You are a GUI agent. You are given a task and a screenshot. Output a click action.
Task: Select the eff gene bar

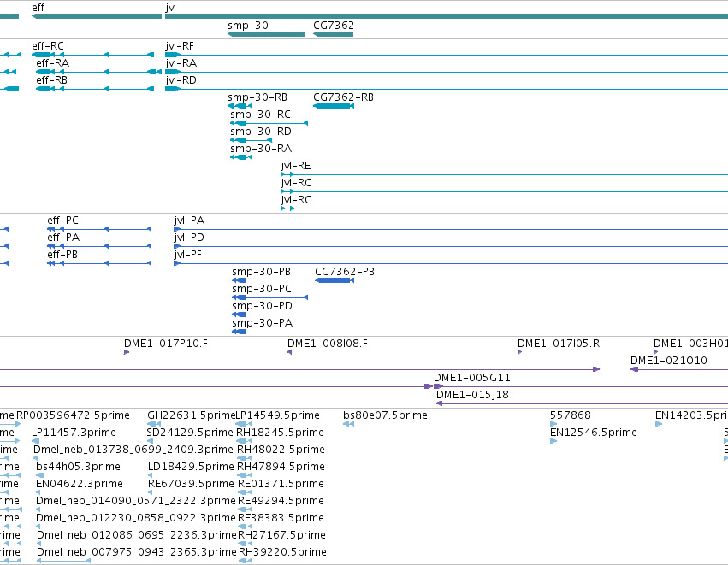click(x=97, y=16)
